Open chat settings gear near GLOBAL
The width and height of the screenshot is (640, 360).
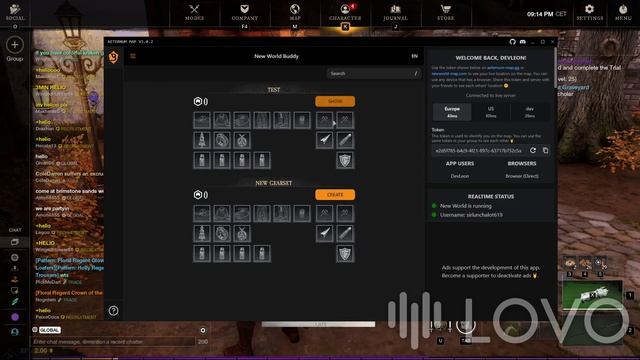[x=203, y=330]
